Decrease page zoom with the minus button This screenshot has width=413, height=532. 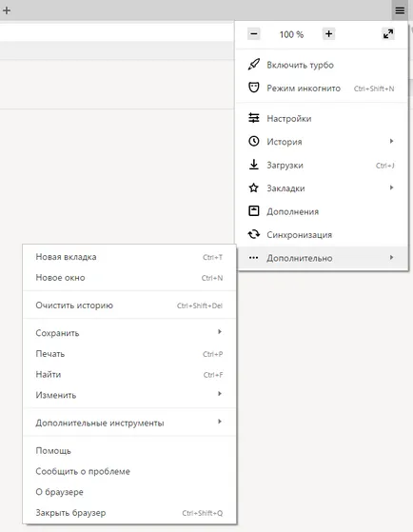click(254, 34)
